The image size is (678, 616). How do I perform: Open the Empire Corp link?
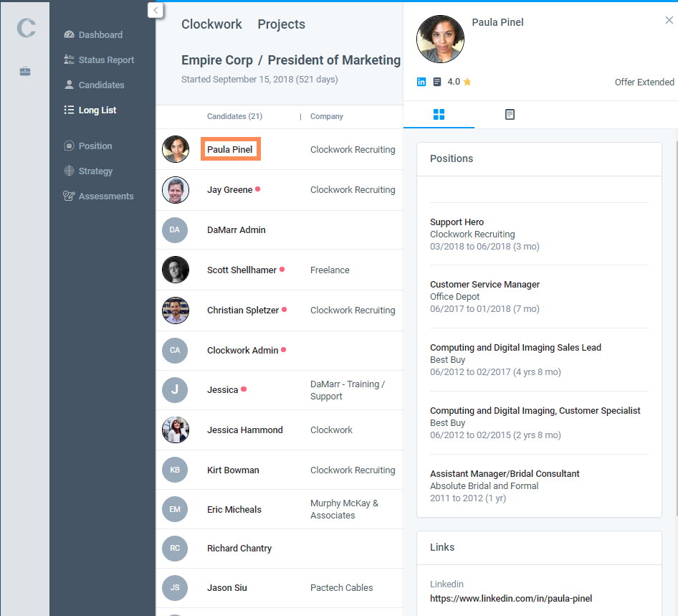(217, 60)
